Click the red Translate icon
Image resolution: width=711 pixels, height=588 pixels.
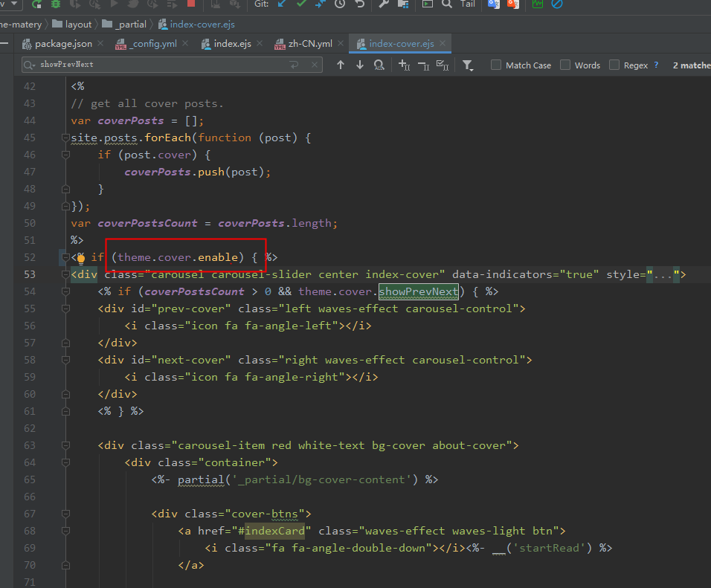(x=513, y=4)
